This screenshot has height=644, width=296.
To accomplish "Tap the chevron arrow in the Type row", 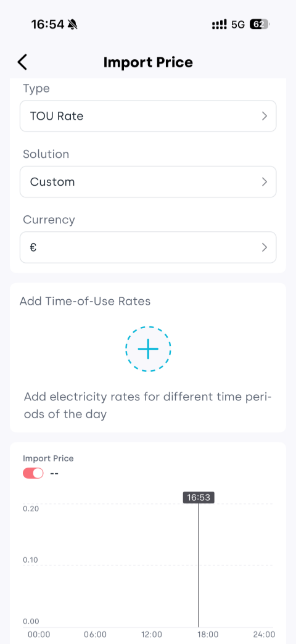I will 265,116.
